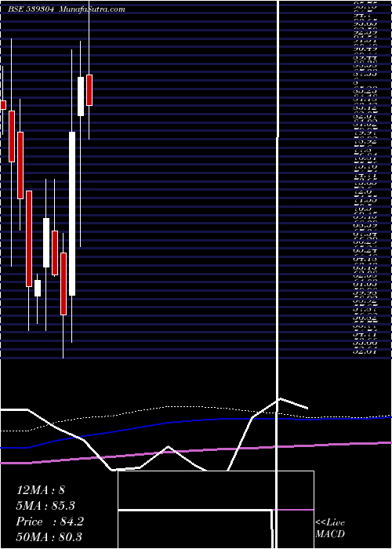Click the tallest white candlestick body
The width and height of the screenshot is (392, 549).
pyautogui.click(x=72, y=213)
